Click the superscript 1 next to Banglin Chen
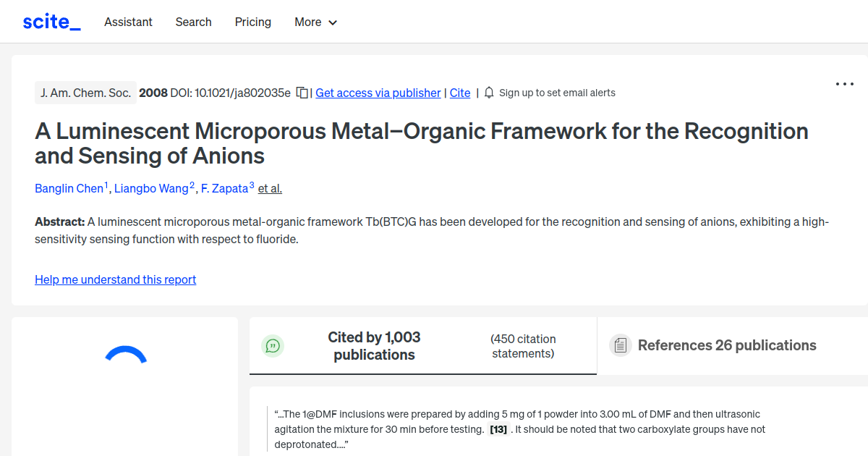 point(106,183)
